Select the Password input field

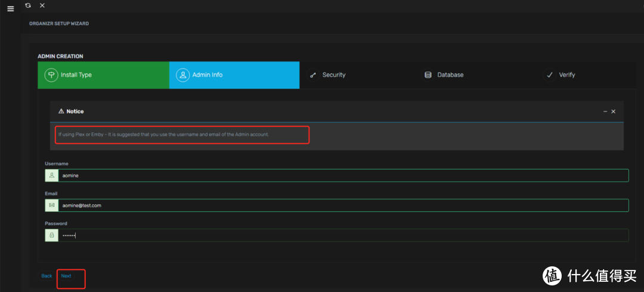tap(343, 235)
